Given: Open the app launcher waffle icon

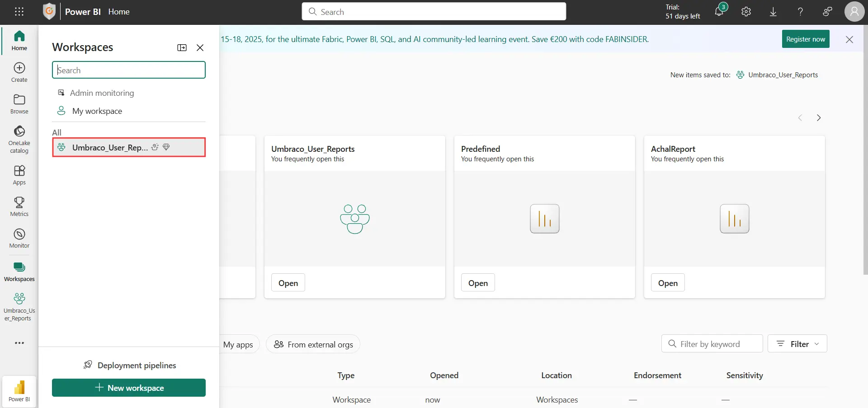Looking at the screenshot, I should coord(19,12).
